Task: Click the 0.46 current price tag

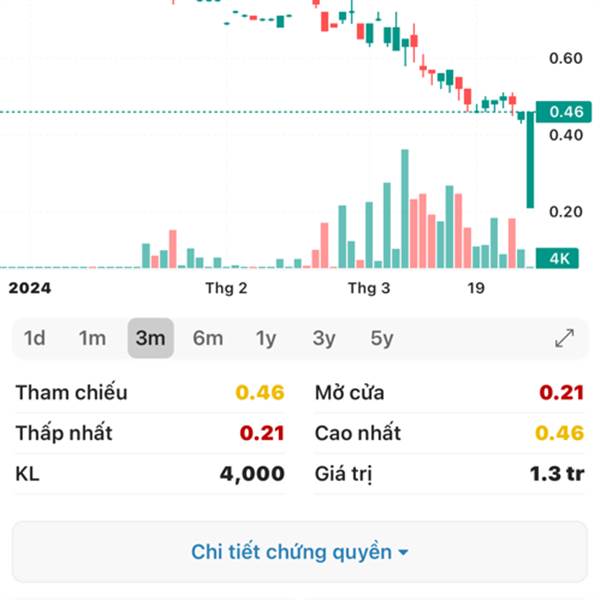Action: click(564, 112)
